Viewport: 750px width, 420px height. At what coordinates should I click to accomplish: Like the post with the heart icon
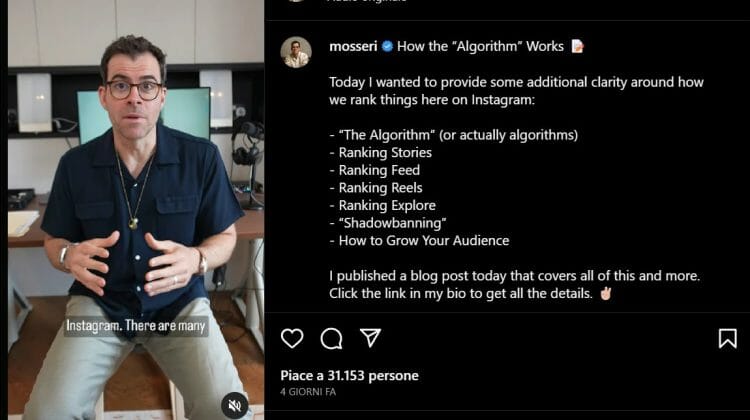tap(292, 338)
